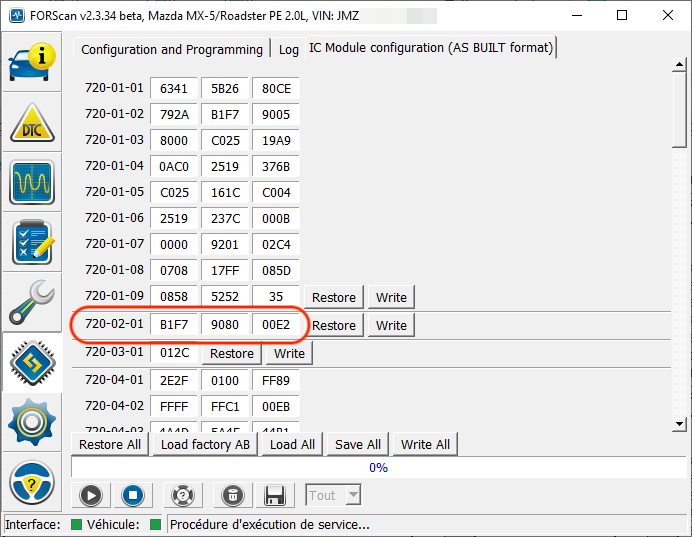Click Restore for row 720-02-01
This screenshot has height=537, width=692.
tap(334, 325)
